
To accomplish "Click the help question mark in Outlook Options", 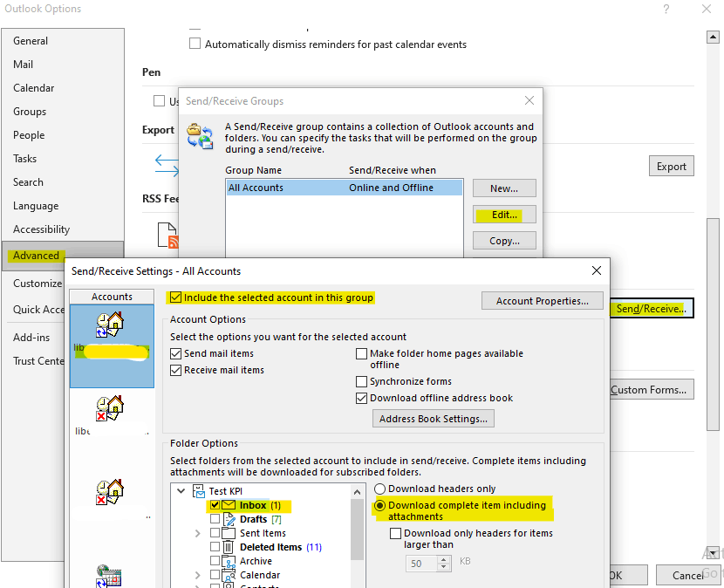I will [666, 9].
